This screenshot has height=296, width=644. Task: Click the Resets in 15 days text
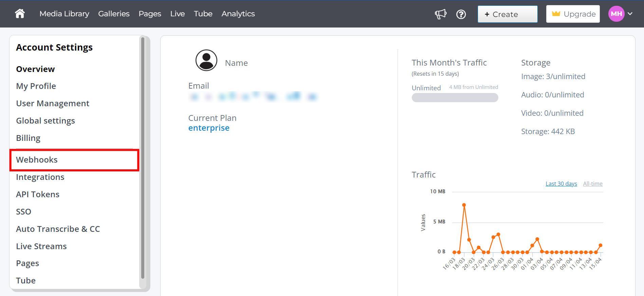435,74
